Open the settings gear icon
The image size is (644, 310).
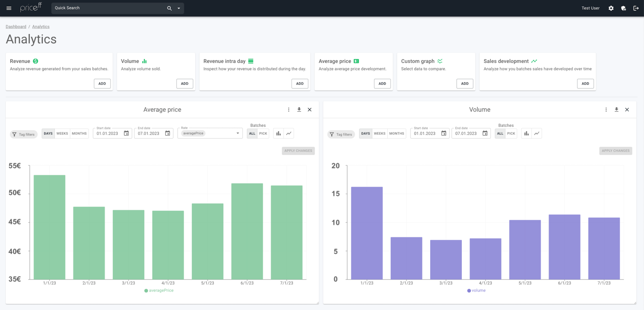click(x=611, y=8)
